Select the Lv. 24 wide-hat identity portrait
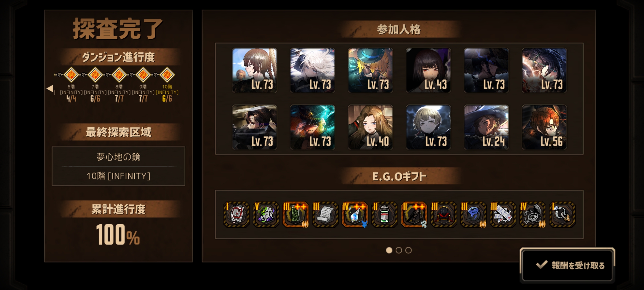The image size is (644, 290). pyautogui.click(x=486, y=127)
